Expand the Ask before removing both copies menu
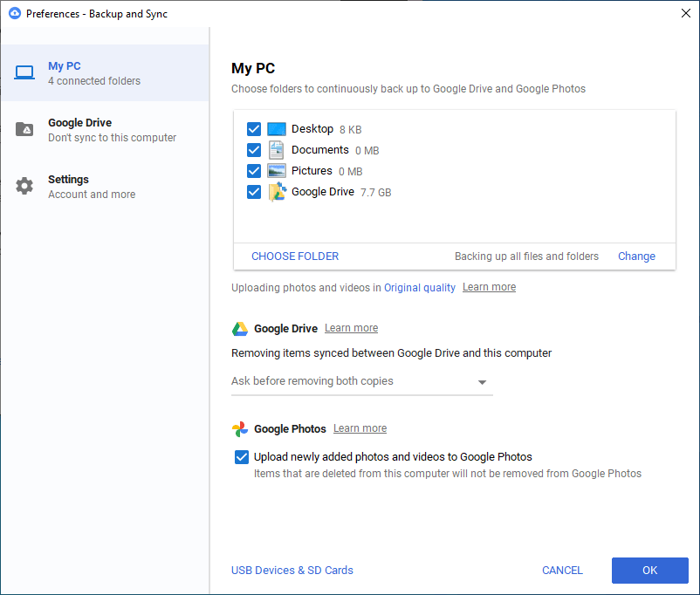700x595 pixels. 481,381
